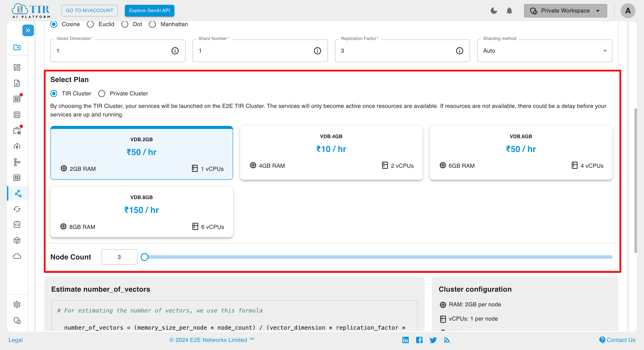Screen dimensions: 644x350
Task: Click the GO TO MYACCOUNT button
Action: coord(90,11)
